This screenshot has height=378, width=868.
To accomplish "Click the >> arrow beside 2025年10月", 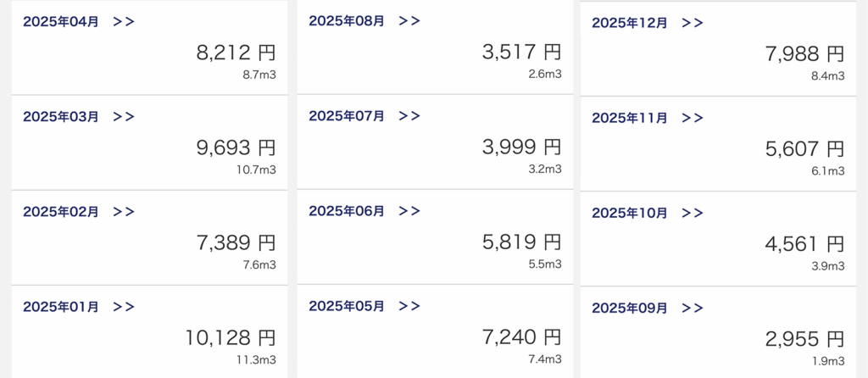I will pyautogui.click(x=693, y=213).
